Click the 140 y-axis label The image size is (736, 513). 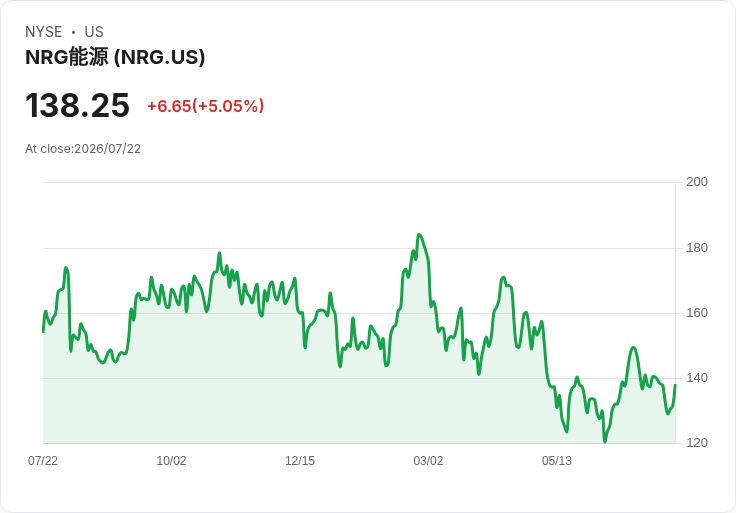point(697,378)
